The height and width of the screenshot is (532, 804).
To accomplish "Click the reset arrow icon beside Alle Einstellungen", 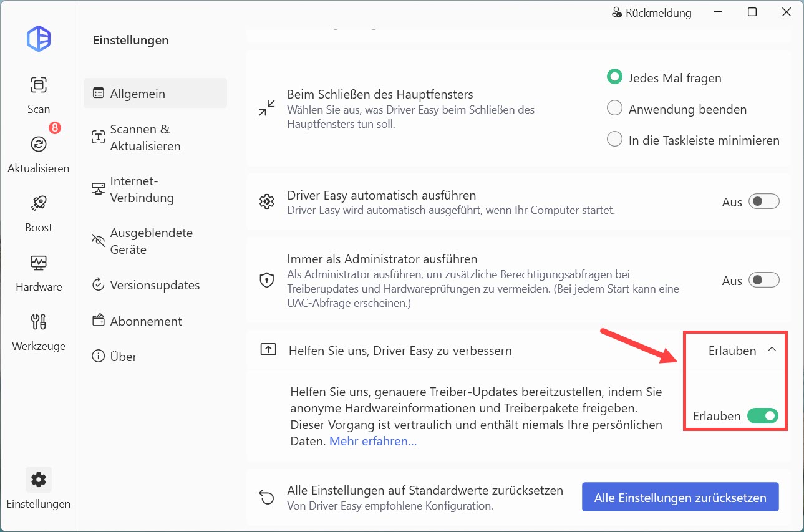I will pos(267,496).
